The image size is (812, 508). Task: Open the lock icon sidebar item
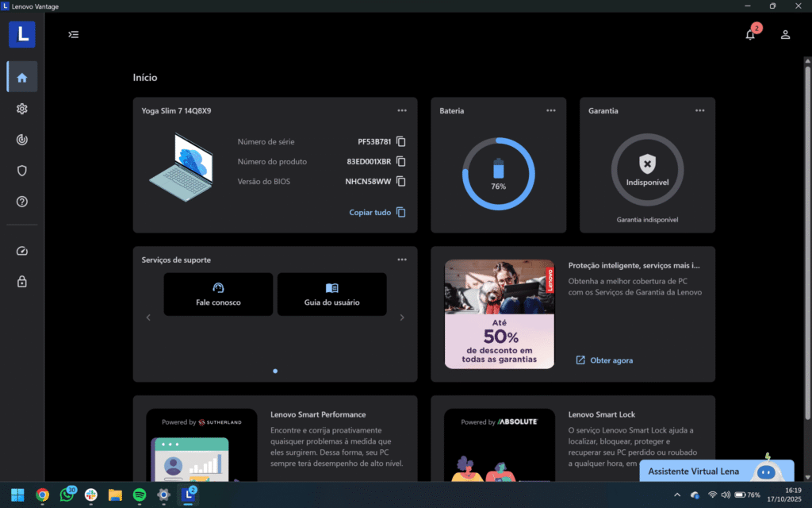click(x=22, y=281)
